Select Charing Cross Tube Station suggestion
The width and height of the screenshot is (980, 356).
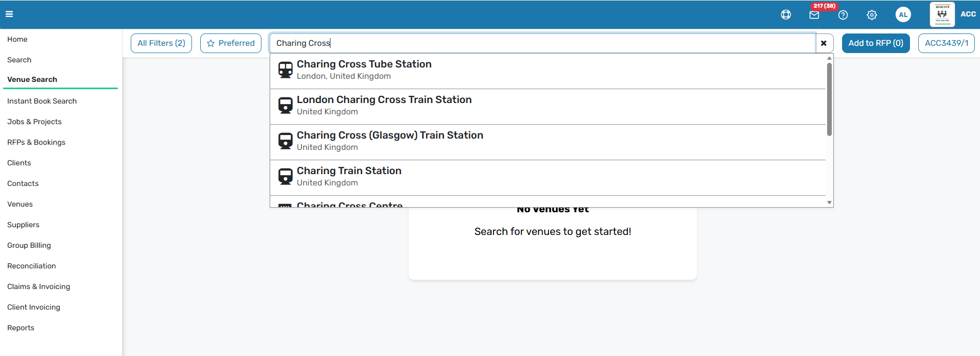coord(548,71)
